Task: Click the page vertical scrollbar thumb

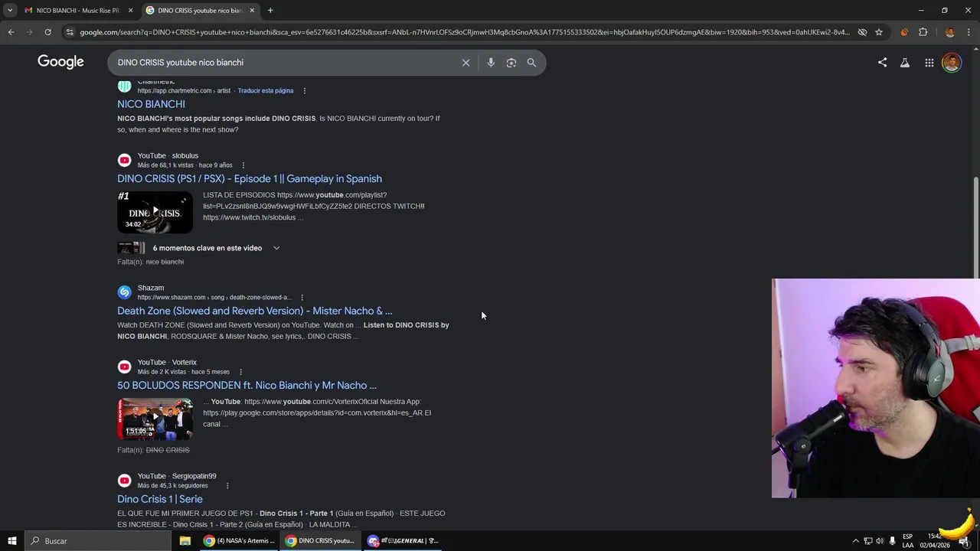Action: click(975, 227)
